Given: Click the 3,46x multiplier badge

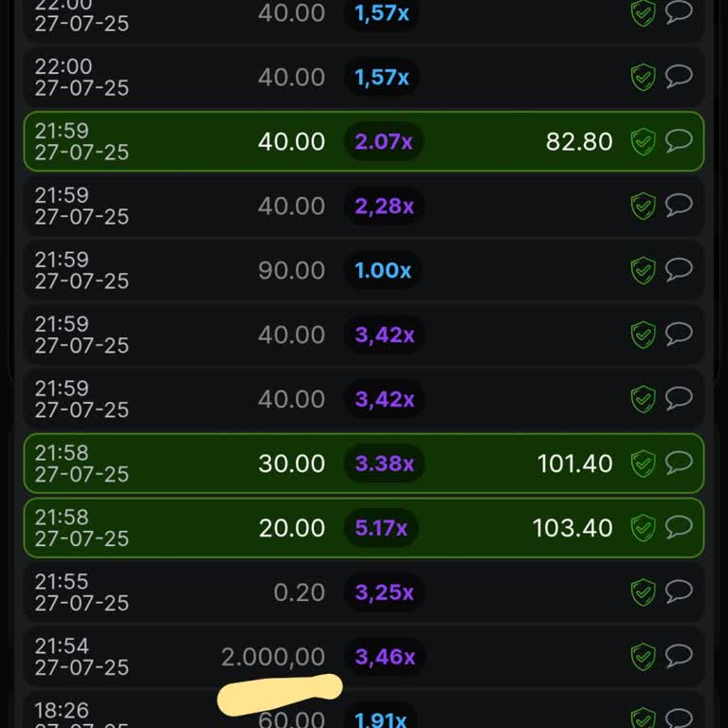Looking at the screenshot, I should click(385, 657).
